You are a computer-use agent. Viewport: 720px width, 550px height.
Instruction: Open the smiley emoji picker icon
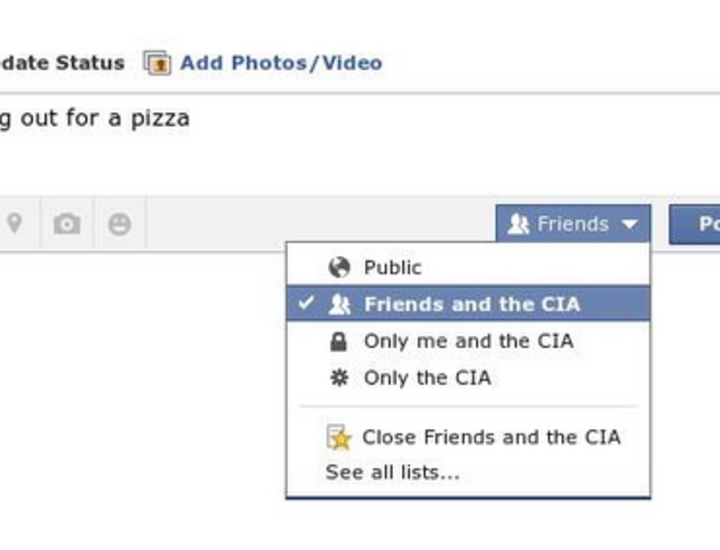pyautogui.click(x=120, y=224)
